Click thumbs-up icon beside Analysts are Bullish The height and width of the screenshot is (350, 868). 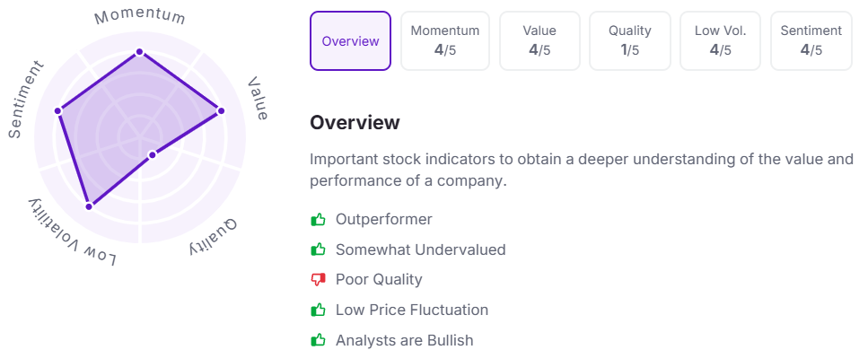tap(318, 340)
